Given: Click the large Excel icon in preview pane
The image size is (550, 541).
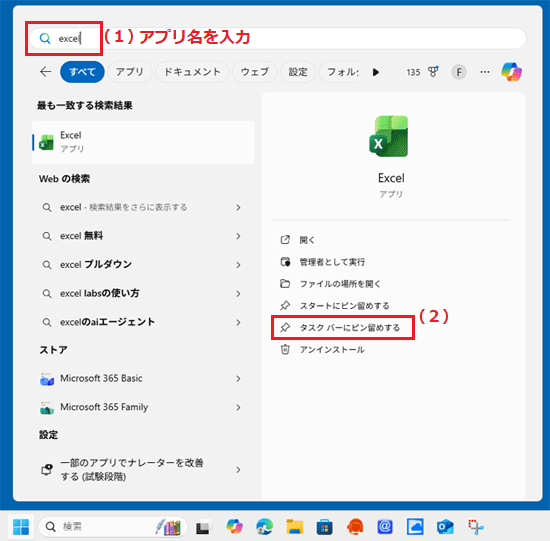Looking at the screenshot, I should tap(389, 136).
